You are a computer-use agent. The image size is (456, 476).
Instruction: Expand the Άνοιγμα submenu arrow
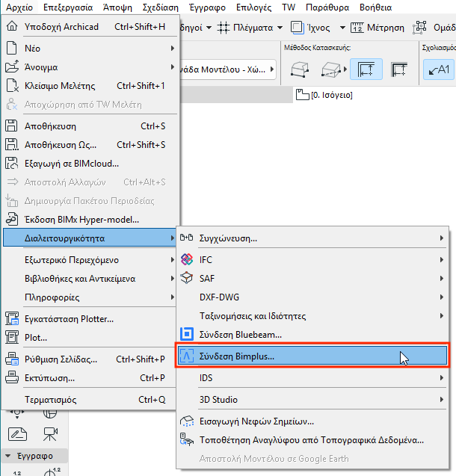pyautogui.click(x=173, y=67)
